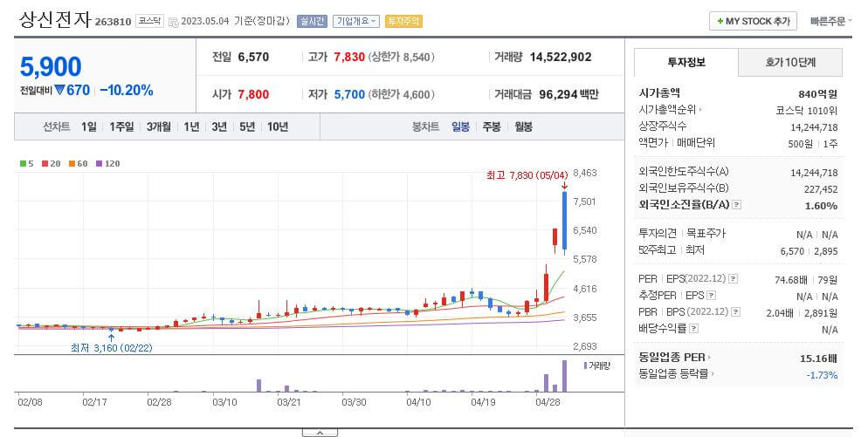Click the 상한가 8,540 text
This screenshot has width=868, height=437.
pyautogui.click(x=401, y=57)
